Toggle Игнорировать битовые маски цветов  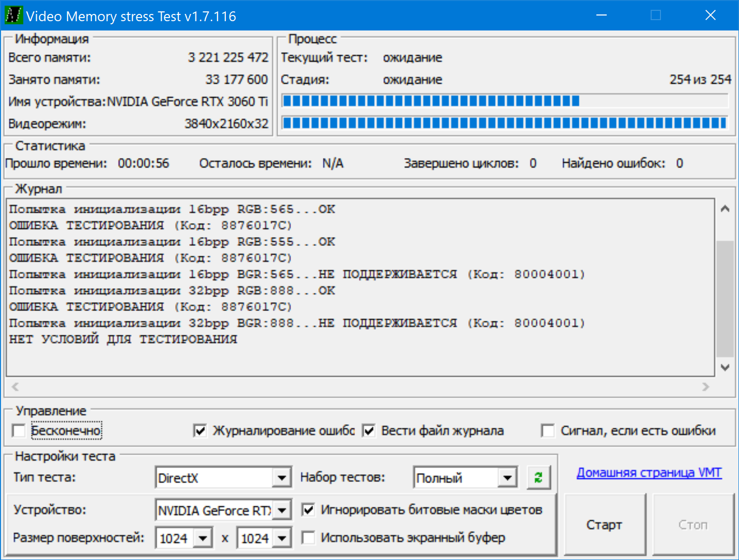pos(308,510)
